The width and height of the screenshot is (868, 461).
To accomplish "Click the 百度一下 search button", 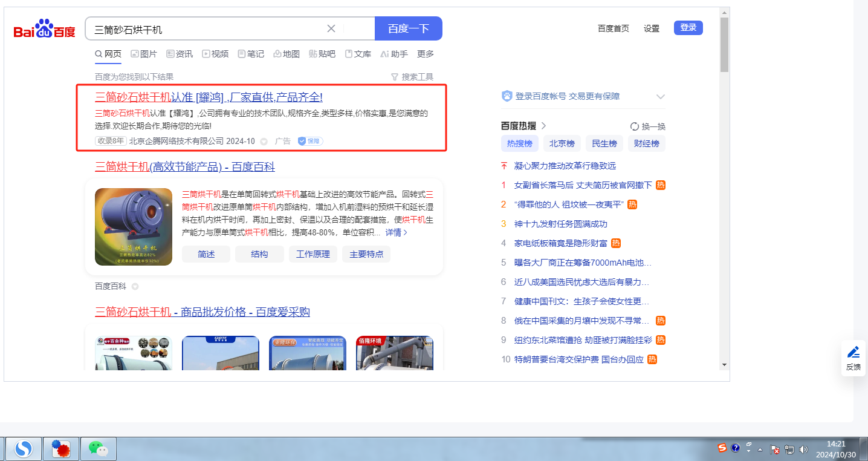I will pyautogui.click(x=409, y=28).
